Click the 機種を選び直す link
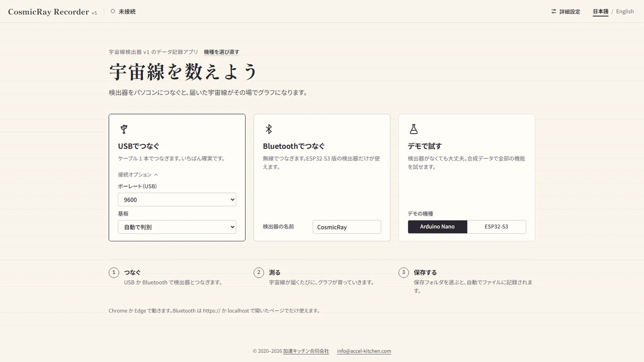 tap(222, 52)
